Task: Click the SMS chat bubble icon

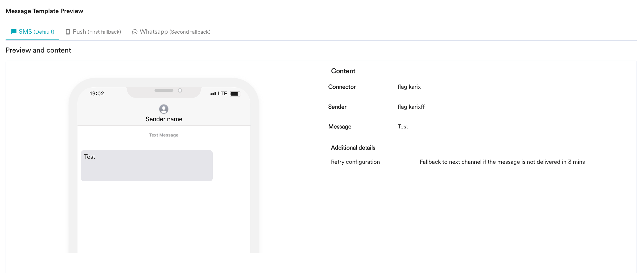Action: [x=14, y=32]
